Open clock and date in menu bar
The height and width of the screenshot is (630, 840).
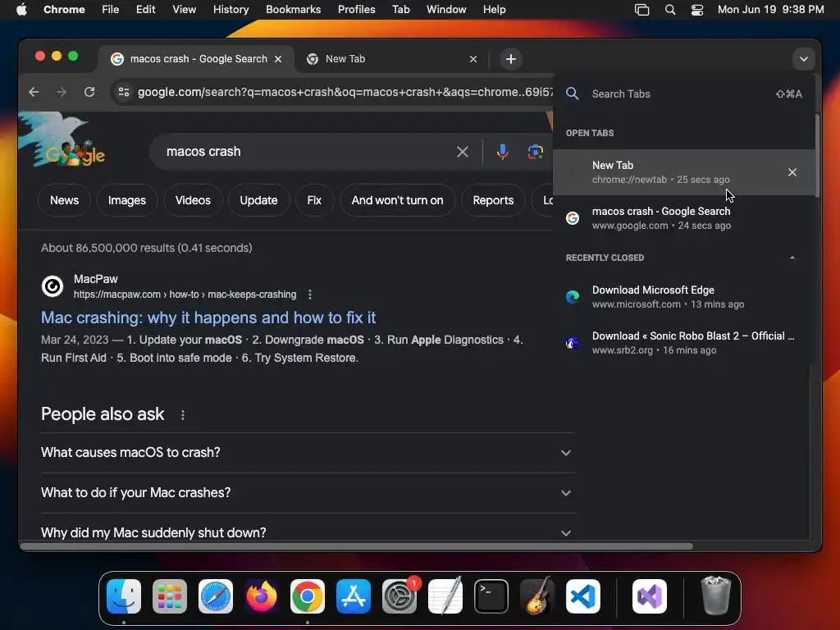click(x=770, y=10)
